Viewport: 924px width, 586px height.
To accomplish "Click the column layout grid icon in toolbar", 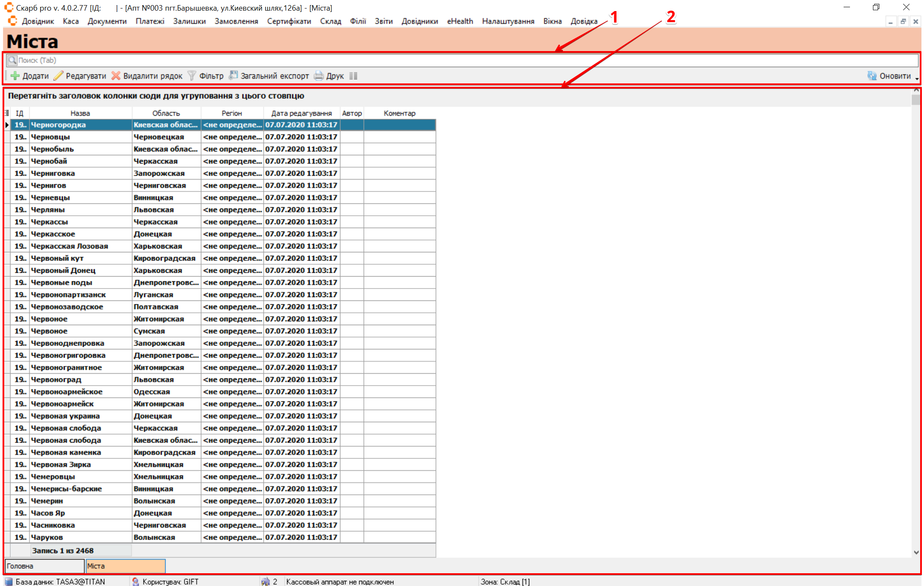I will click(x=354, y=76).
